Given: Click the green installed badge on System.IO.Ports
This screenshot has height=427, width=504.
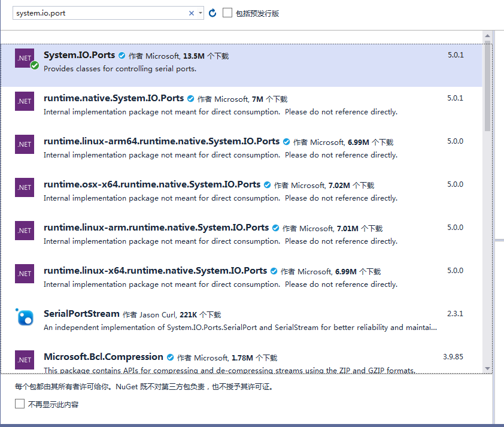Looking at the screenshot, I should (34, 66).
